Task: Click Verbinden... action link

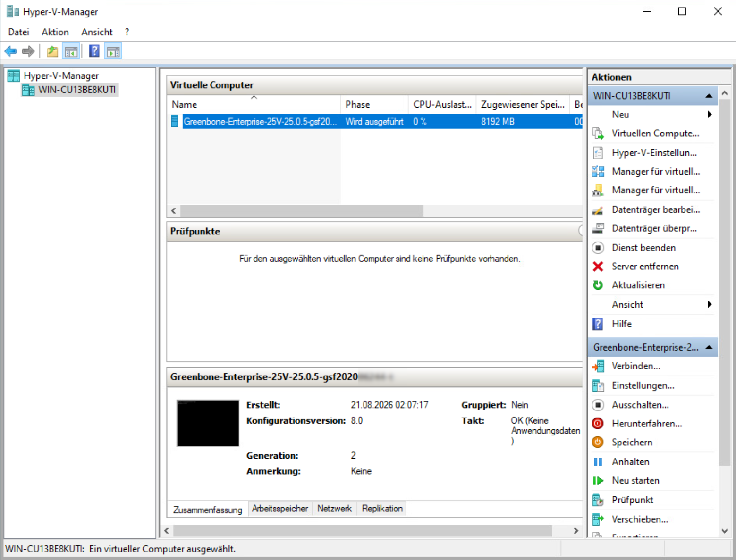Action: [x=636, y=366]
